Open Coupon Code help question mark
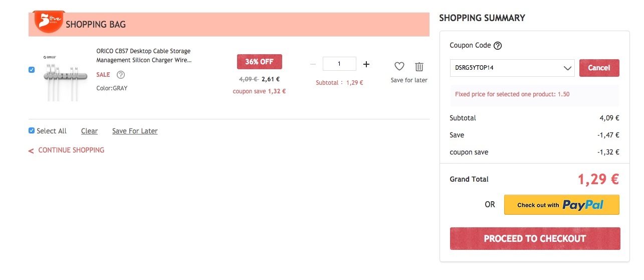644x280 pixels. click(498, 46)
